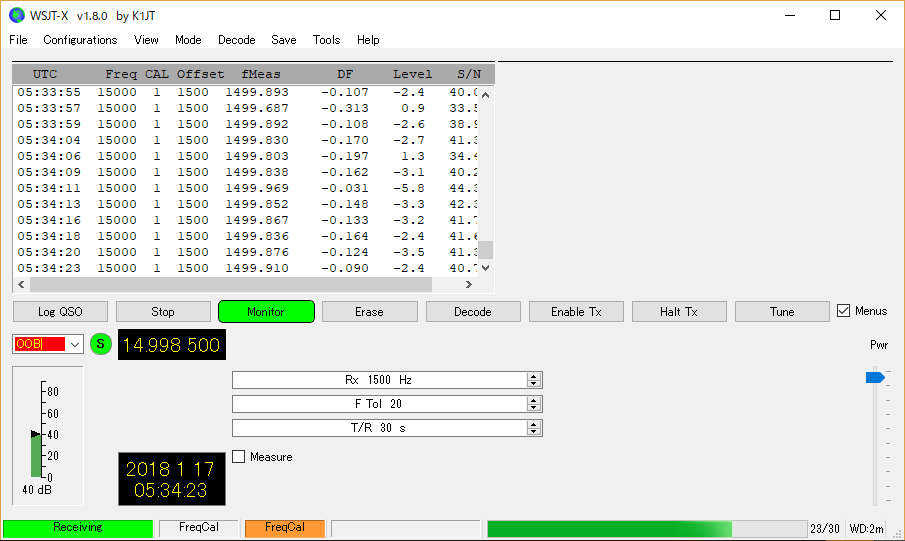Expand the OOB band dropdown
Screen dimensions: 905x541
coord(75,345)
